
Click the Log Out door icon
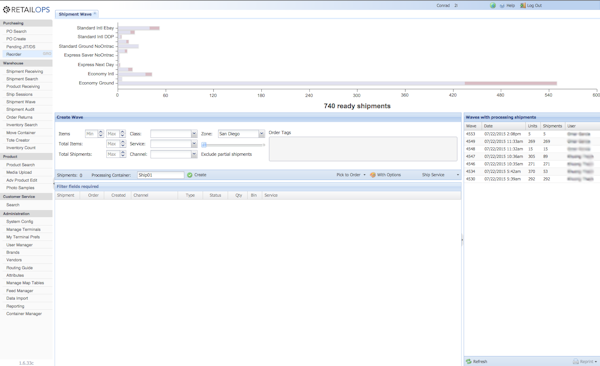tap(523, 5)
